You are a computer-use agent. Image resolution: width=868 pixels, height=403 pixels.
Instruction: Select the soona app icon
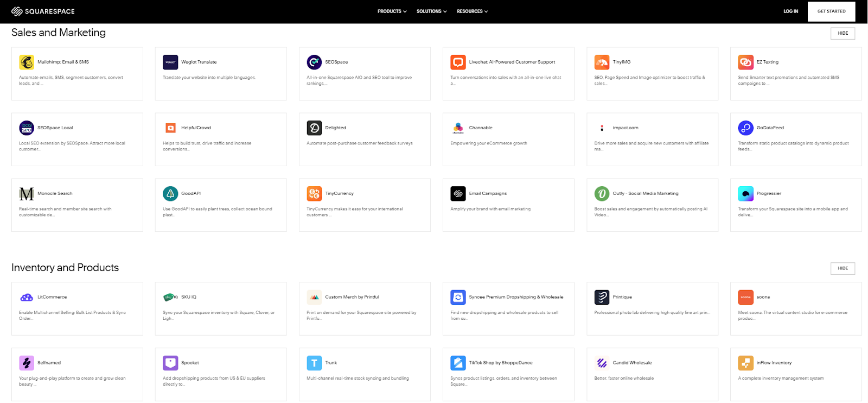(745, 298)
